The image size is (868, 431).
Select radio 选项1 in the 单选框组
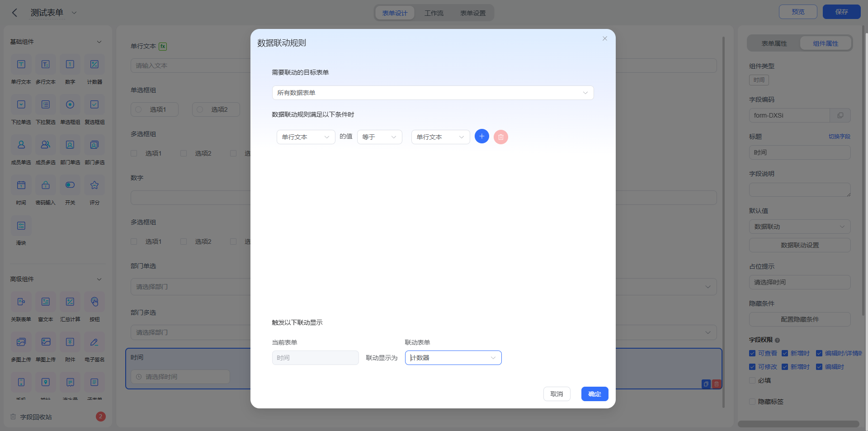point(139,109)
